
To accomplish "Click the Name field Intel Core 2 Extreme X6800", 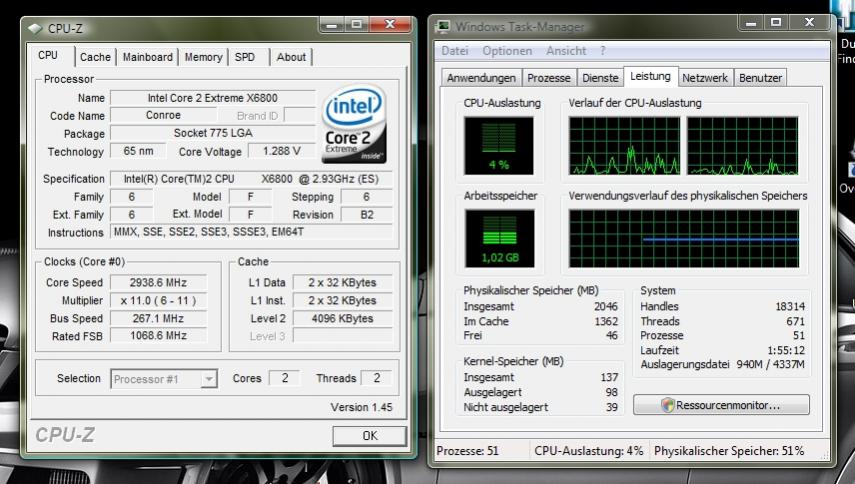I will pyautogui.click(x=213, y=98).
